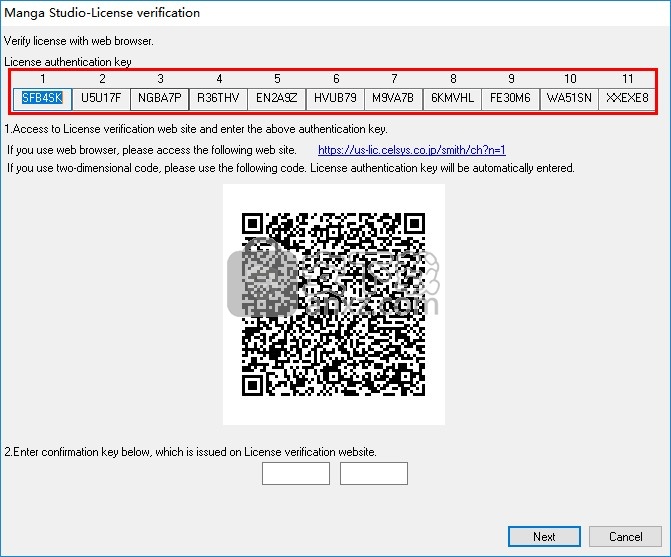Select key field 10 containing WA51SN
The height and width of the screenshot is (557, 671).
(x=569, y=99)
